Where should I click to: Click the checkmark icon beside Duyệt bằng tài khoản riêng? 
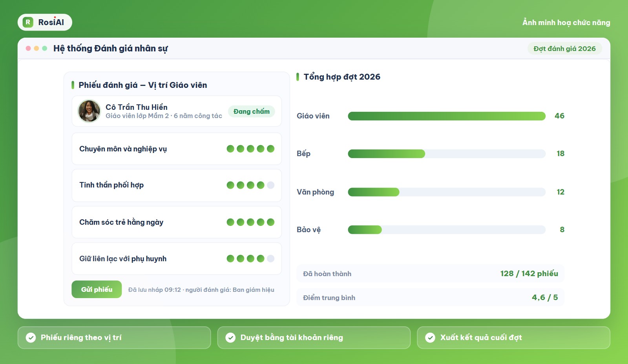tap(230, 338)
